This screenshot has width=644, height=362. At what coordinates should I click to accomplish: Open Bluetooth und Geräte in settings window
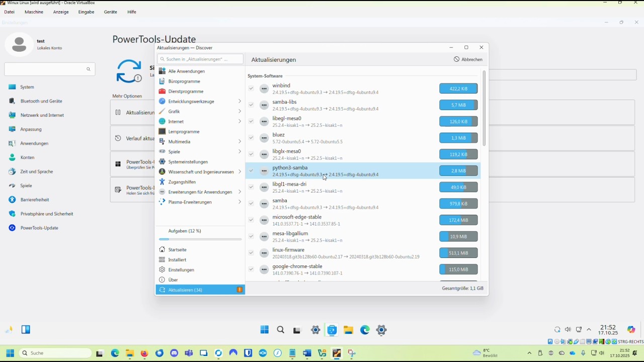point(41,101)
